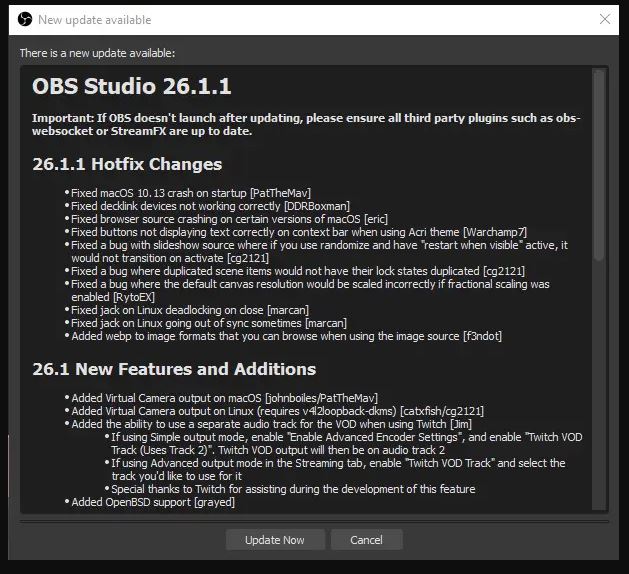Click the slideshow source randomize bug line

click(x=319, y=252)
